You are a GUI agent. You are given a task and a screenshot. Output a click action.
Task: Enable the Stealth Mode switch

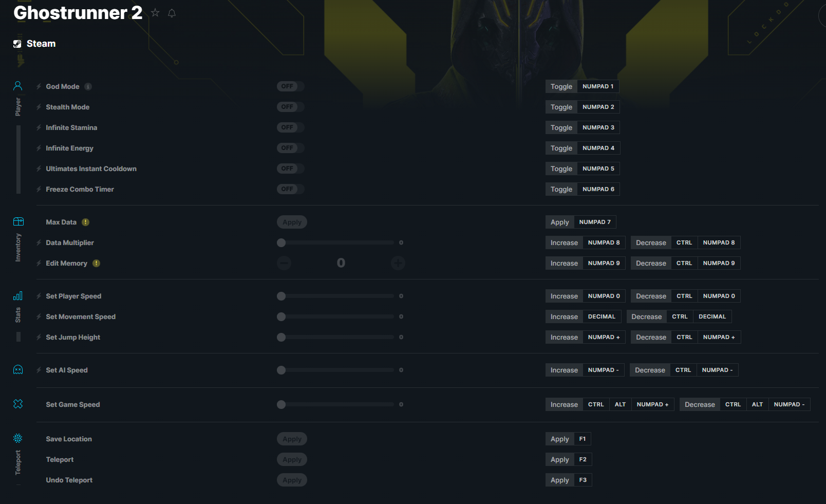[291, 107]
